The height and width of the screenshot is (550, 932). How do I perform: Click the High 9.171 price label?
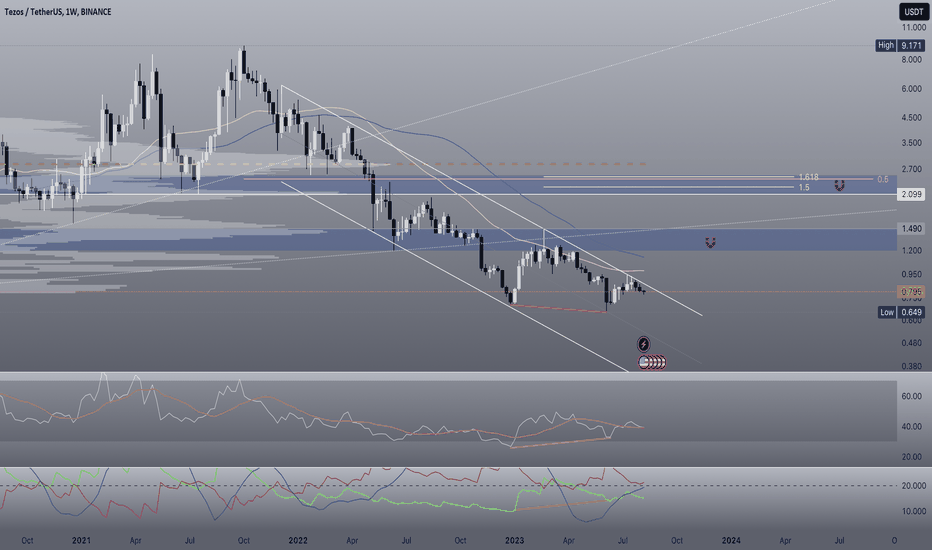[900, 45]
